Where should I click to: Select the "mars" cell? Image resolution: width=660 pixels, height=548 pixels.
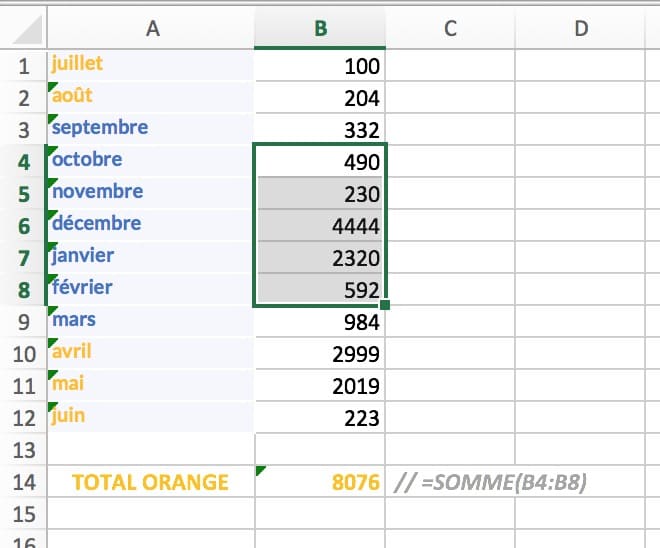point(150,321)
